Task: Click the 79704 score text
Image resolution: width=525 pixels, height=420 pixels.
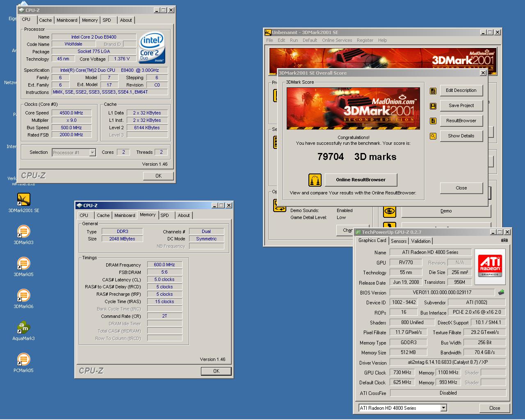Action: point(331,157)
